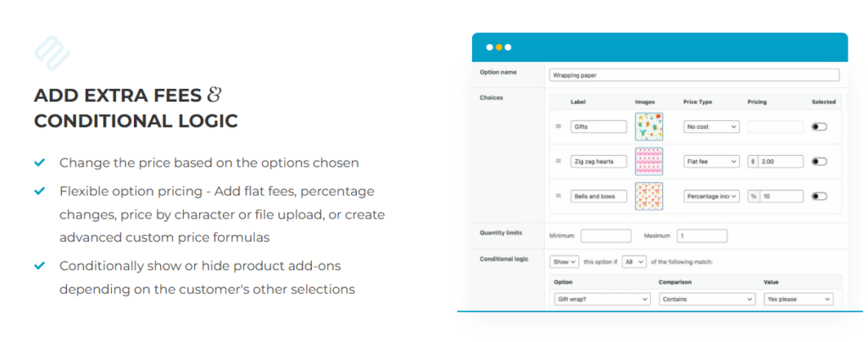Click the drag handle for Zig zag hearts

point(559,162)
